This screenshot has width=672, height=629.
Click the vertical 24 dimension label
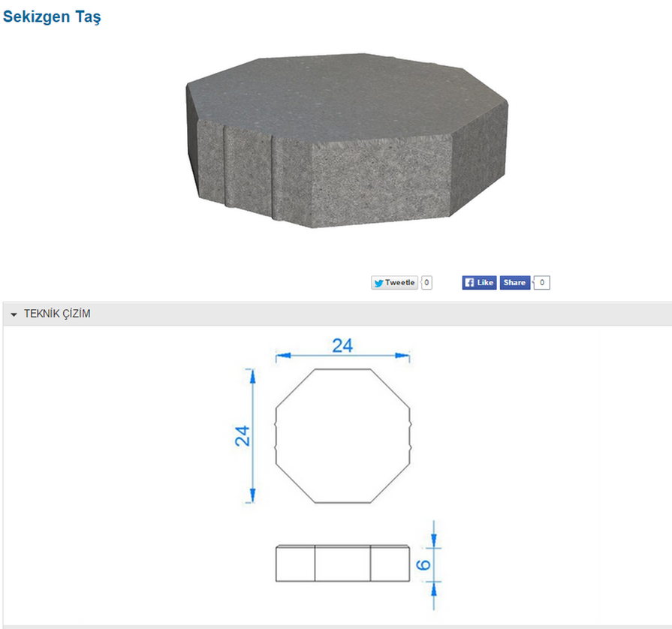point(243,436)
